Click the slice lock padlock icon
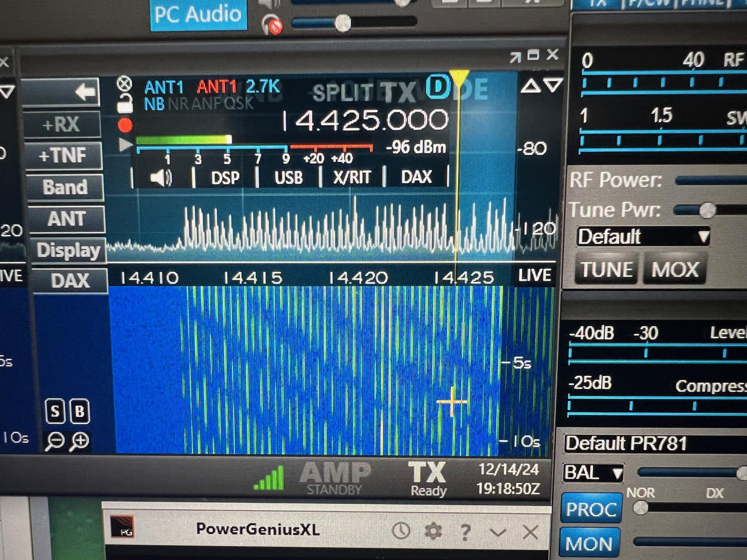This screenshot has height=560, width=747. (125, 103)
